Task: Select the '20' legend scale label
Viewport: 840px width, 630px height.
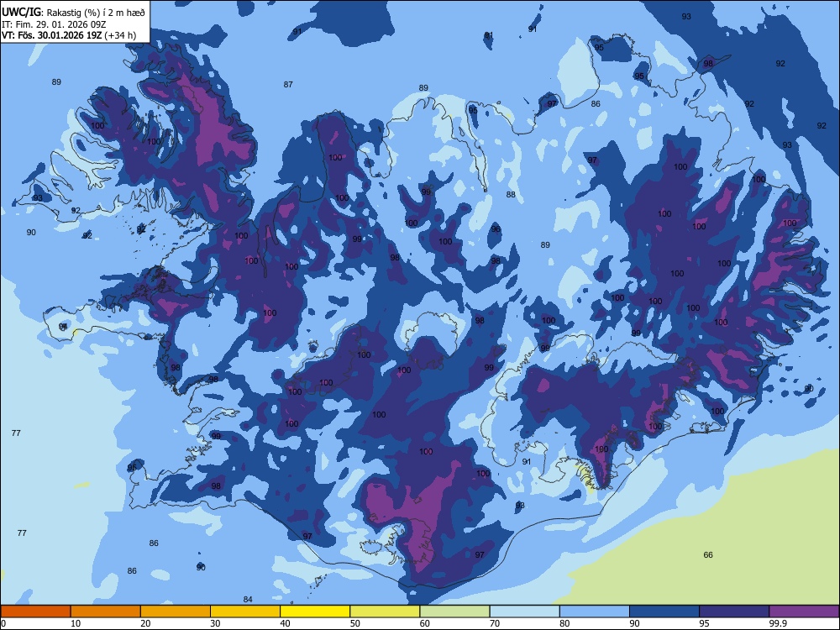Action: coord(145,623)
